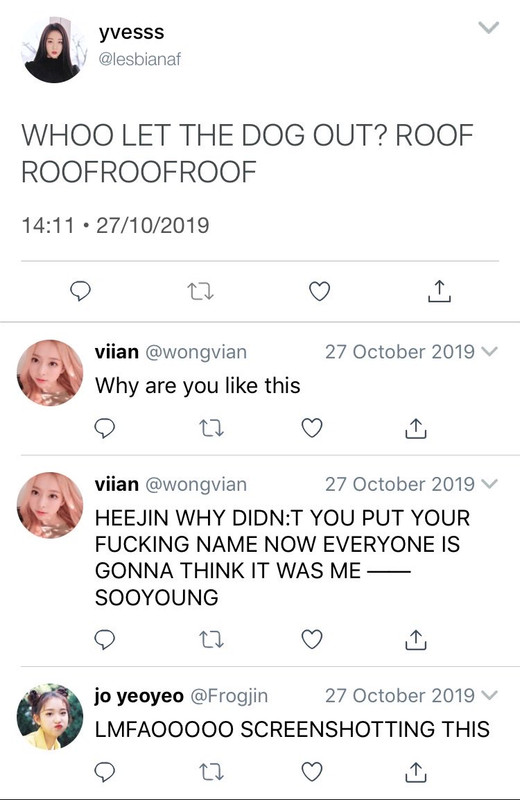Share the main tweet by yvesss
This screenshot has height=800, width=520.
439,291
